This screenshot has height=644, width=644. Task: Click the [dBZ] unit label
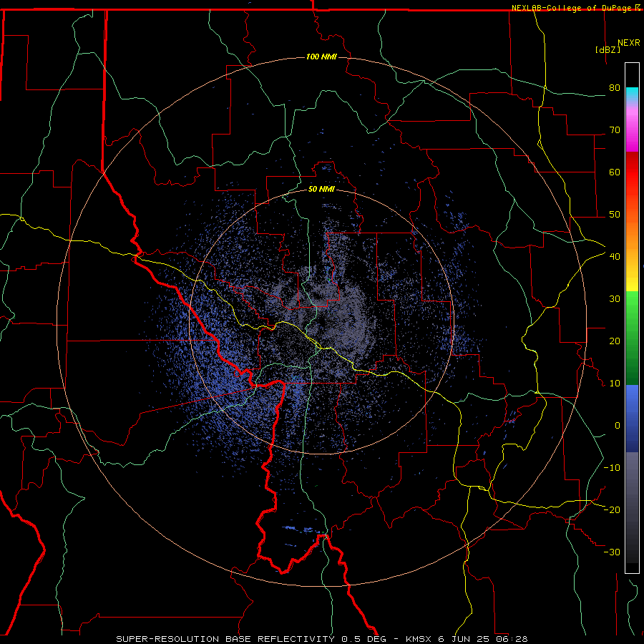tap(608, 49)
